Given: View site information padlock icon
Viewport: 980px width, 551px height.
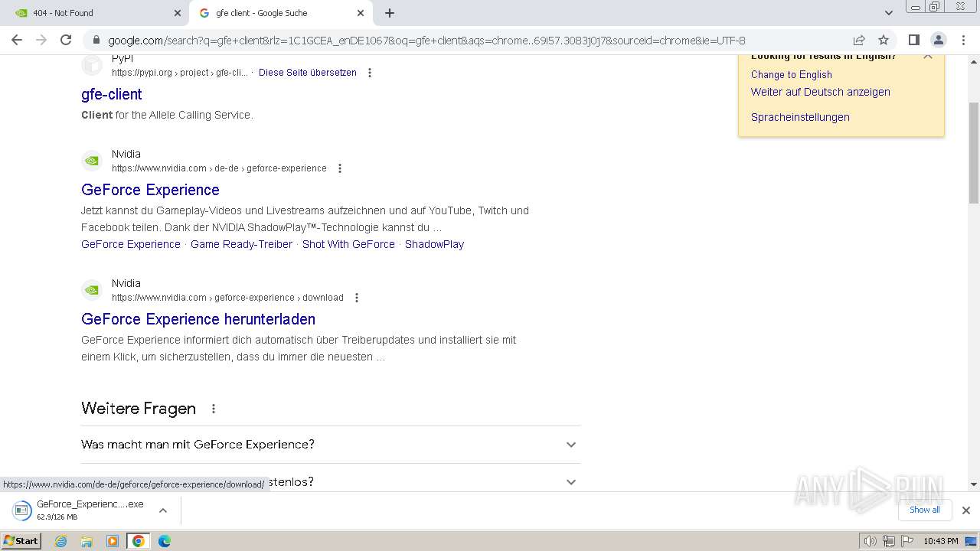Looking at the screenshot, I should coord(96,41).
